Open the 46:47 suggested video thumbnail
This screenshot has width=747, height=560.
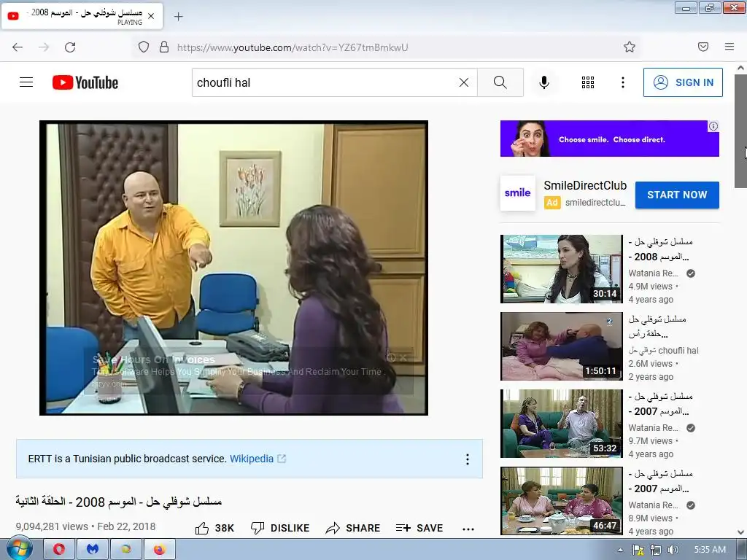click(x=561, y=500)
